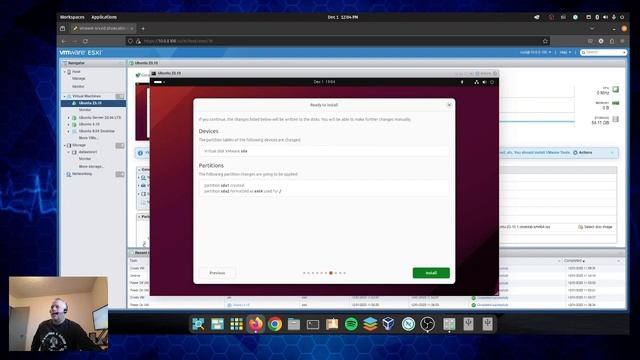Click the power icon in top bar
Viewport: 640px width, 360px height.
pyautogui.click(x=622, y=17)
